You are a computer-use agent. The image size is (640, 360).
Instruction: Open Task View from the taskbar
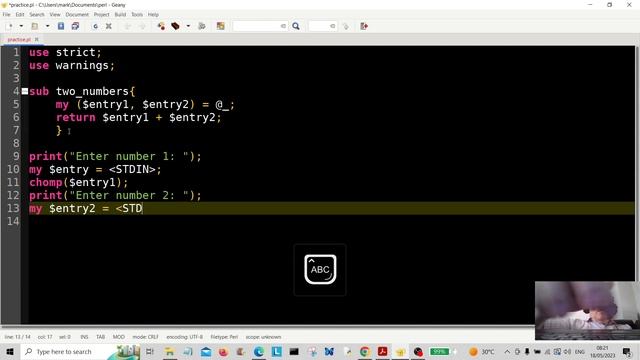(150, 351)
